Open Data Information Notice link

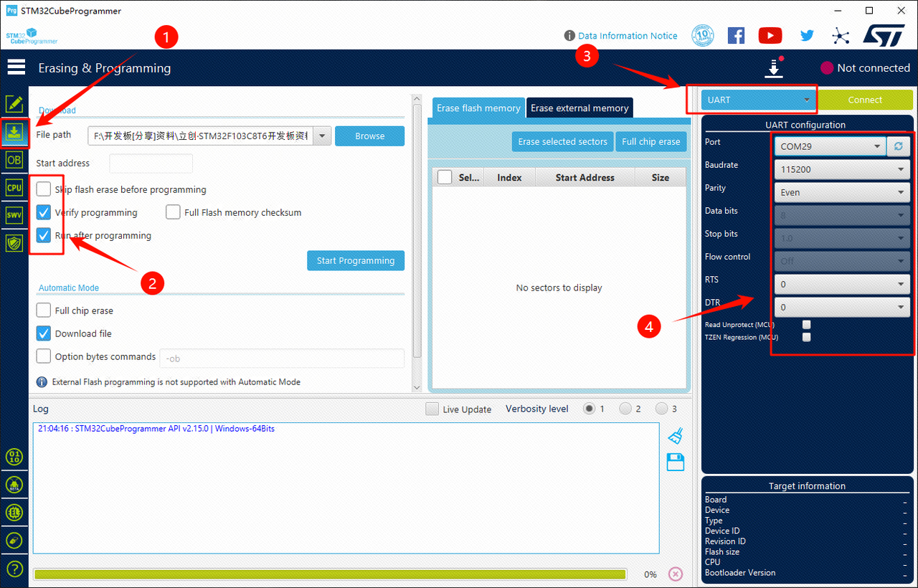628,35
